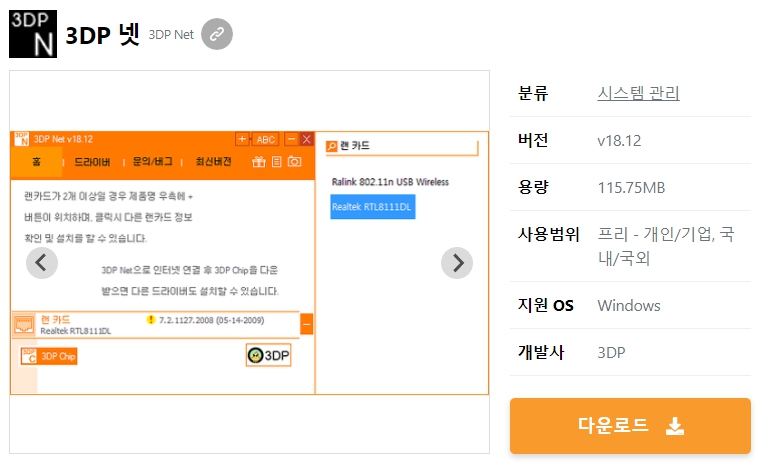Click driver version 7.2.1127.2008 text
The image size is (757, 468).
tap(211, 320)
